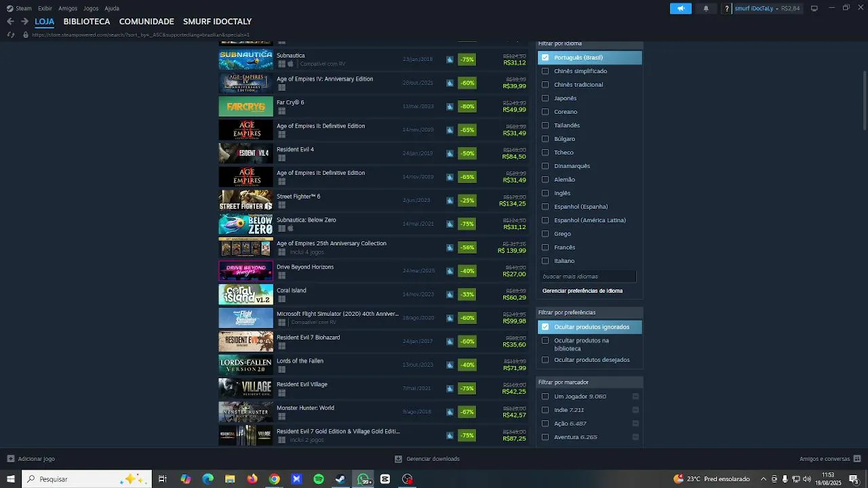Click the Windows Pesquisar search box
Image resolution: width=868 pixels, height=488 pixels.
pos(87,479)
